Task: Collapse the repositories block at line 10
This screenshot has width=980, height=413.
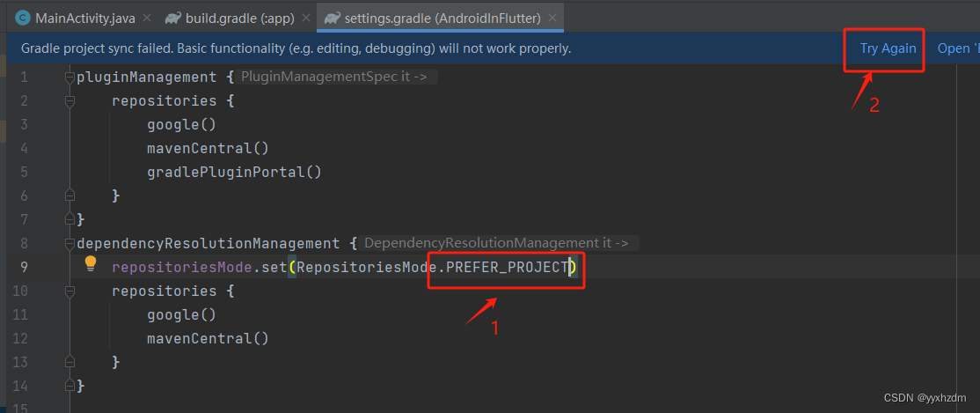Action: tap(69, 291)
